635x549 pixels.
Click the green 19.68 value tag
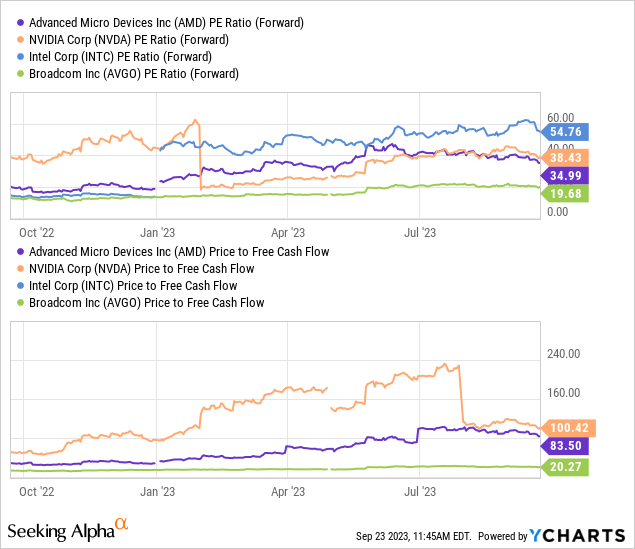pyautogui.click(x=565, y=194)
